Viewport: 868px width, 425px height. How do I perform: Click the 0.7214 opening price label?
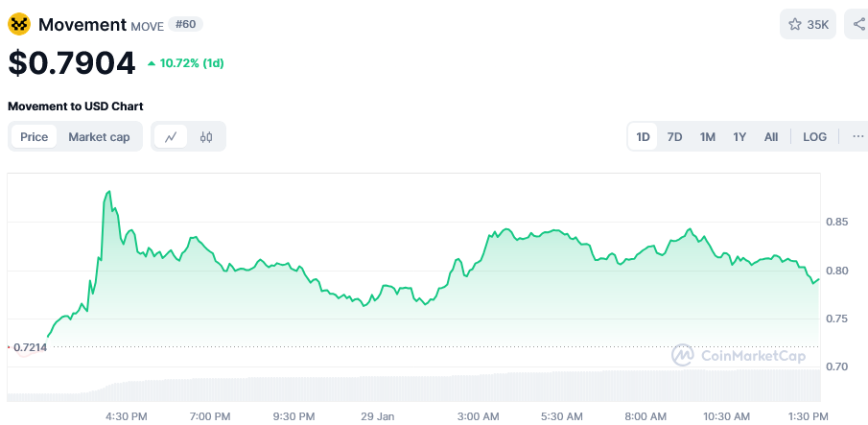[x=30, y=347]
